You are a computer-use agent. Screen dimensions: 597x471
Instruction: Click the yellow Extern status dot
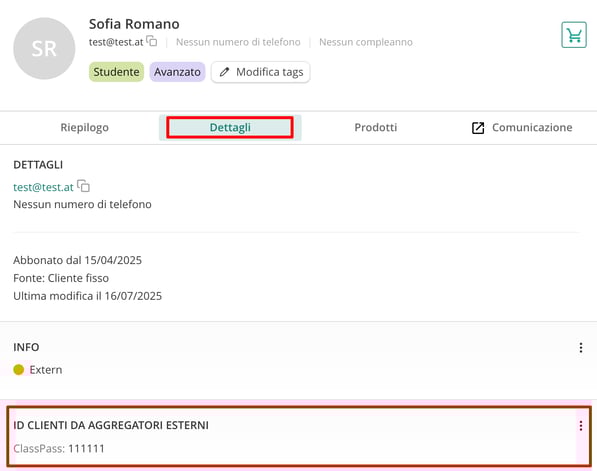tap(19, 369)
